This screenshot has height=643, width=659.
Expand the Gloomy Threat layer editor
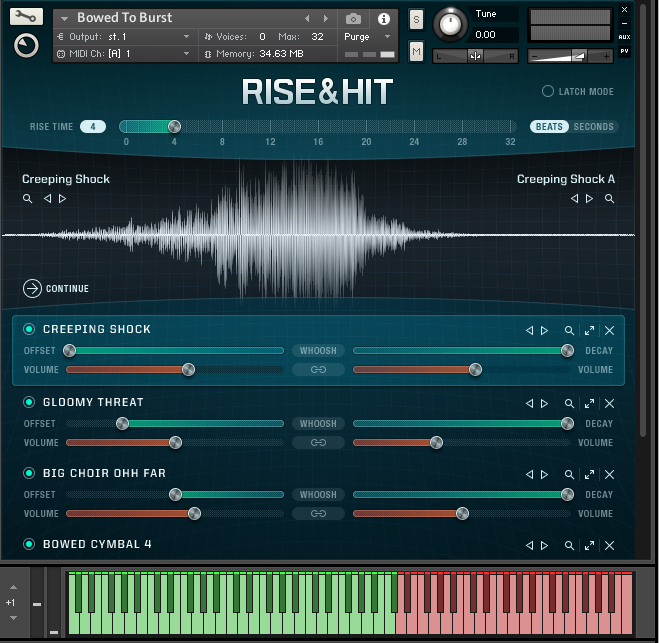[x=589, y=403]
